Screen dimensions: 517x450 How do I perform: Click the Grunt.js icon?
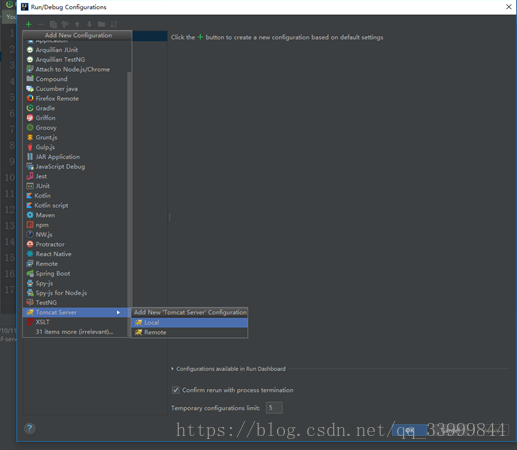30,137
